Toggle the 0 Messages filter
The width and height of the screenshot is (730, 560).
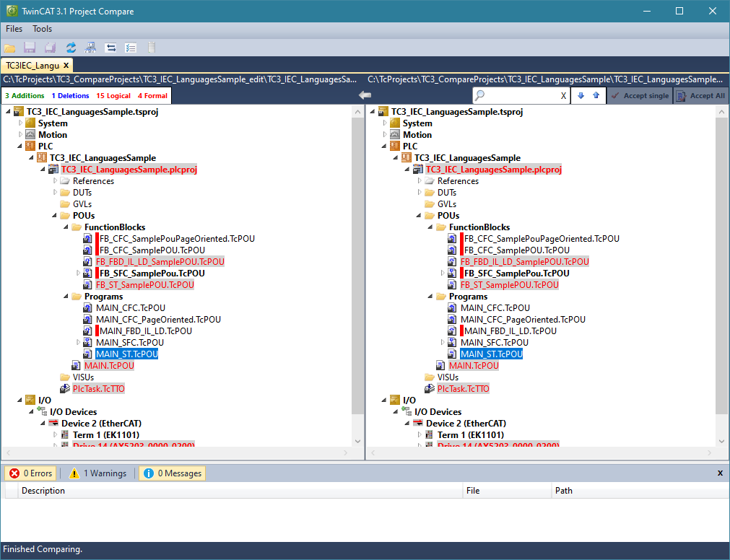coord(173,473)
